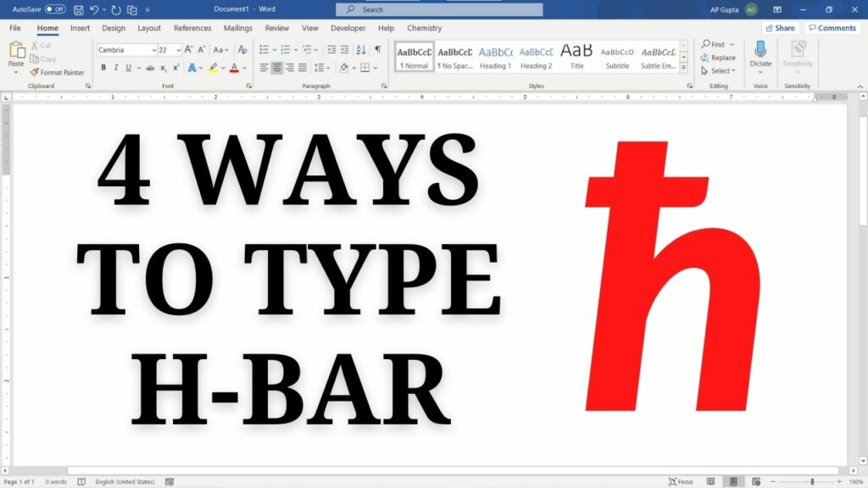This screenshot has height=488, width=868.
Task: Toggle the show paragraph marks icon
Action: coord(377,50)
